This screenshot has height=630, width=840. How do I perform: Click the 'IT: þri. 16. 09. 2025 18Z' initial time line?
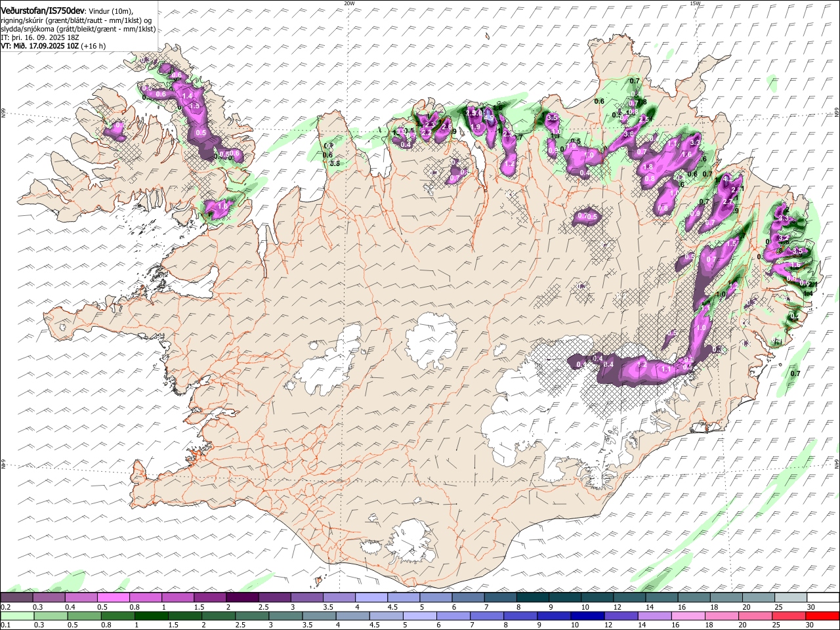(40, 37)
